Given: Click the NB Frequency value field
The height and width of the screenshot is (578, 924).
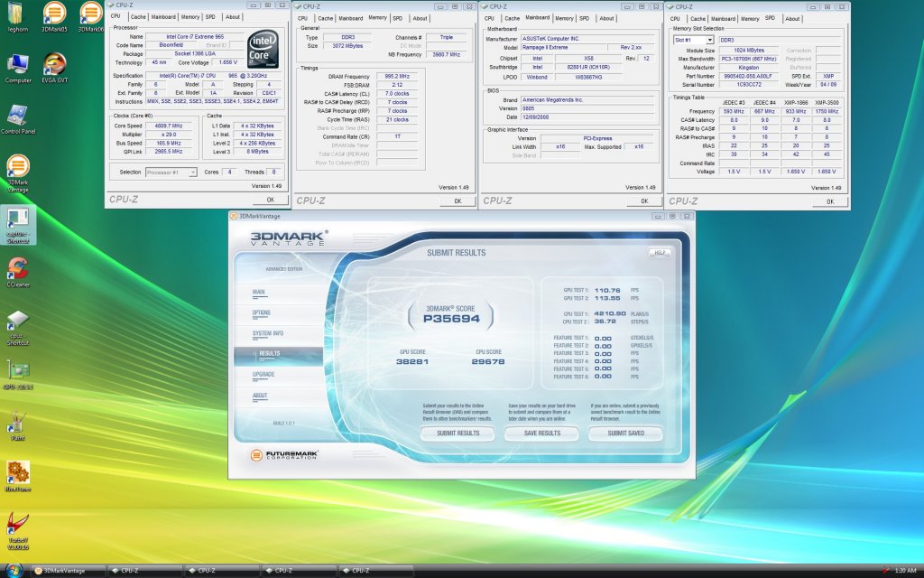Looking at the screenshot, I should click(447, 54).
